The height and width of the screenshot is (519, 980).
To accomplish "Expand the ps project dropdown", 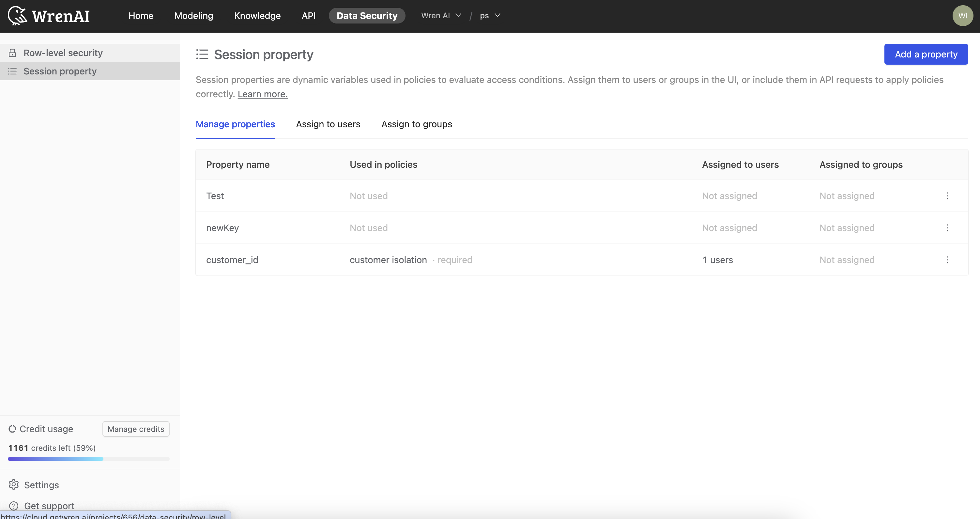I will point(490,16).
